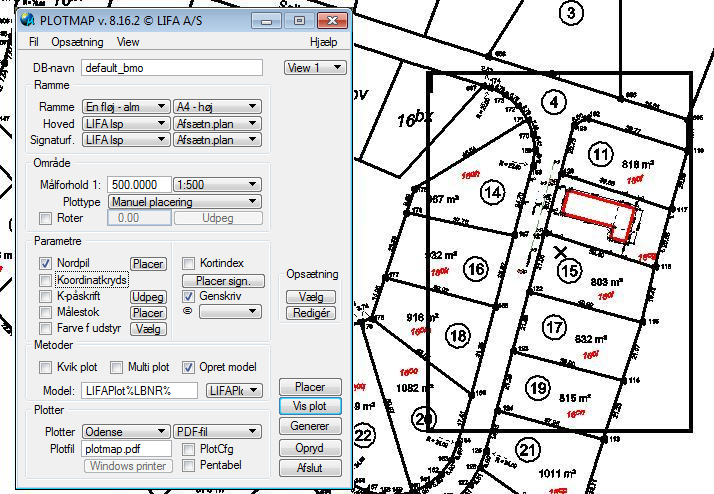Open the empty dropdown below Genskriv
Image resolution: width=714 pixels, height=494 pixels.
tap(230, 311)
